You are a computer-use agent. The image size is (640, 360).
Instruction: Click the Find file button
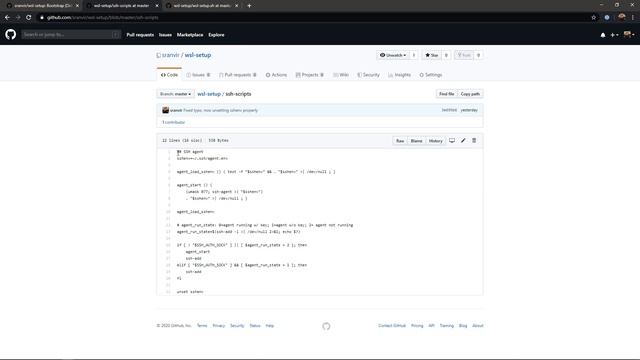(x=447, y=94)
